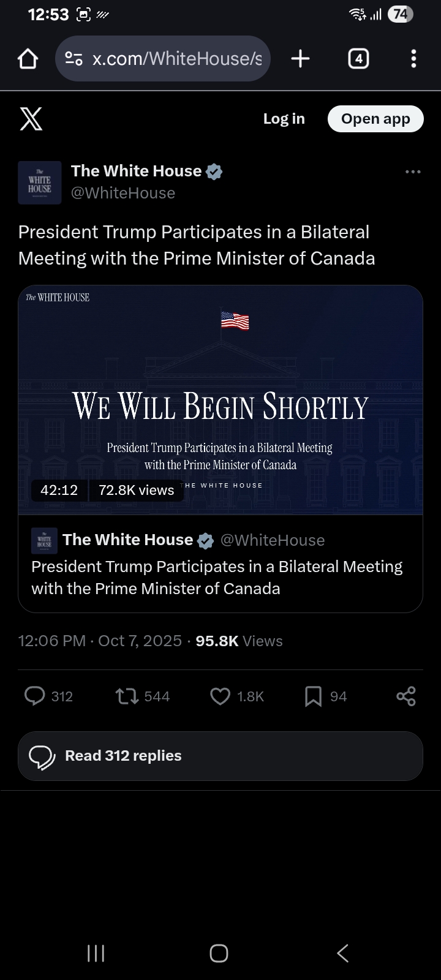Open quoted White House post text

pyautogui.click(x=217, y=578)
